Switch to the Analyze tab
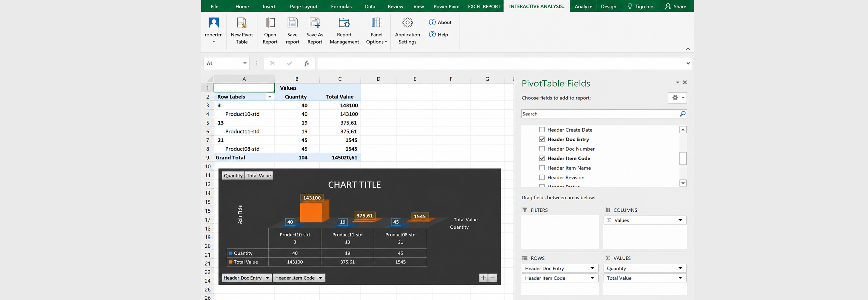 pos(583,6)
